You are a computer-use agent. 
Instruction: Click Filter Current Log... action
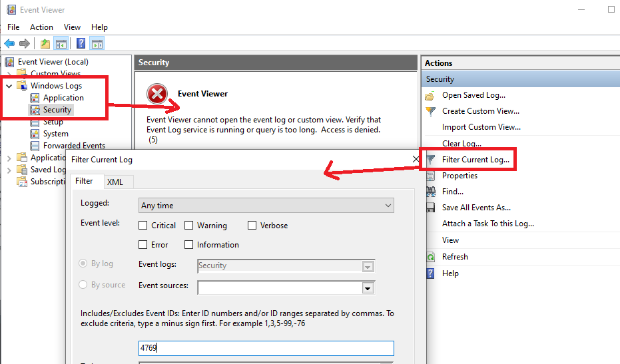[x=475, y=160]
